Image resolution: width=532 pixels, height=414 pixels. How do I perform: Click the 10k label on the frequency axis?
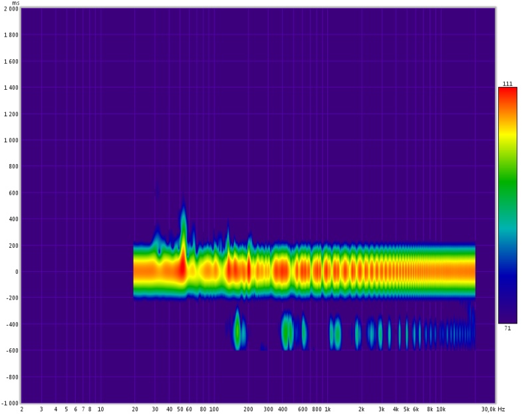[x=440, y=409]
